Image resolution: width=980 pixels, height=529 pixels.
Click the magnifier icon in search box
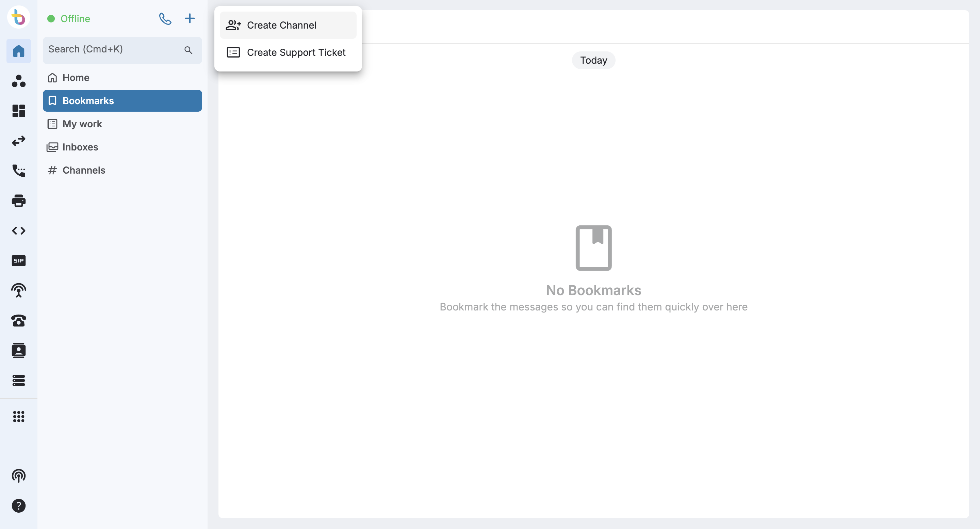188,50
